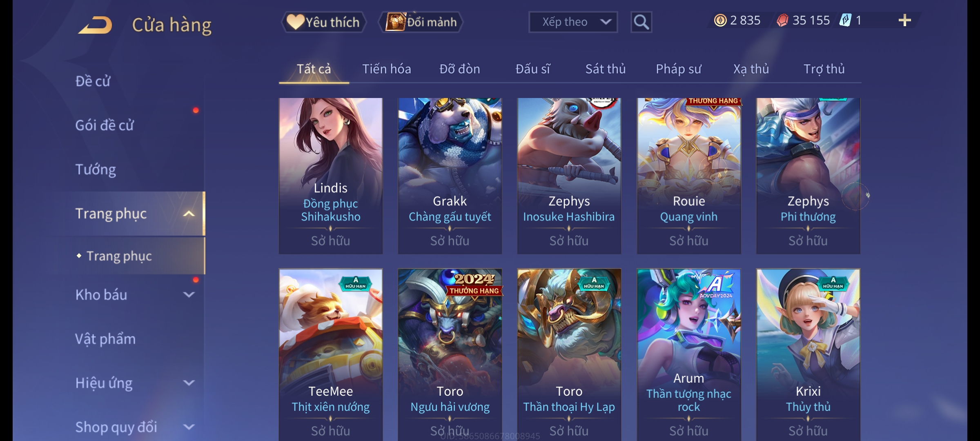Switch to the Sát thủ tab

click(x=606, y=69)
